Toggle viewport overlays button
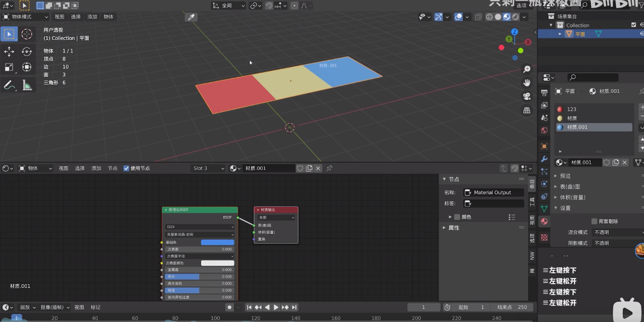This screenshot has width=644, height=322. point(458,17)
